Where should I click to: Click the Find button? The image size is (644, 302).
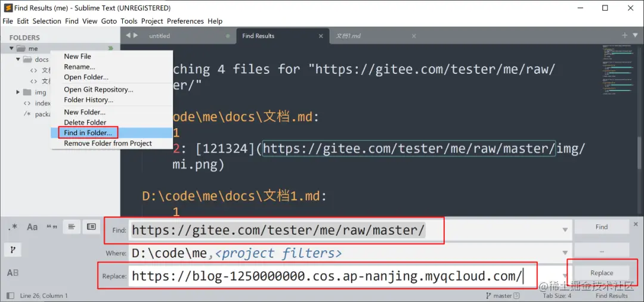pyautogui.click(x=601, y=227)
